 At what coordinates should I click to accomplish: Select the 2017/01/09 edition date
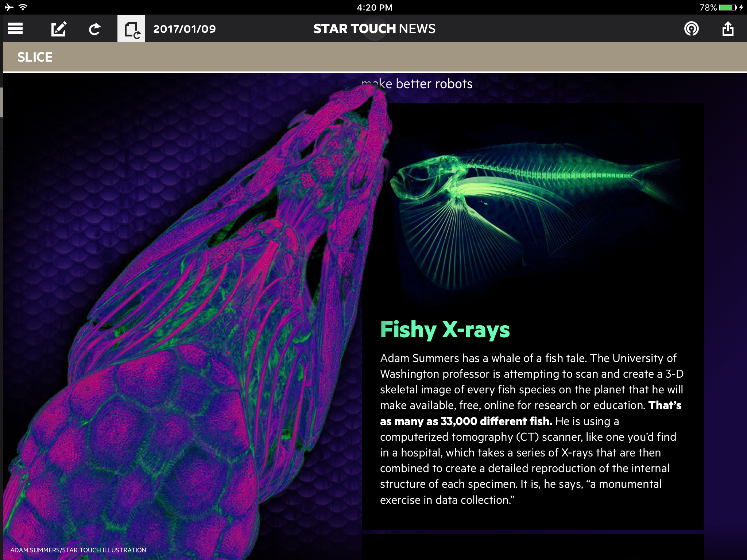[184, 29]
